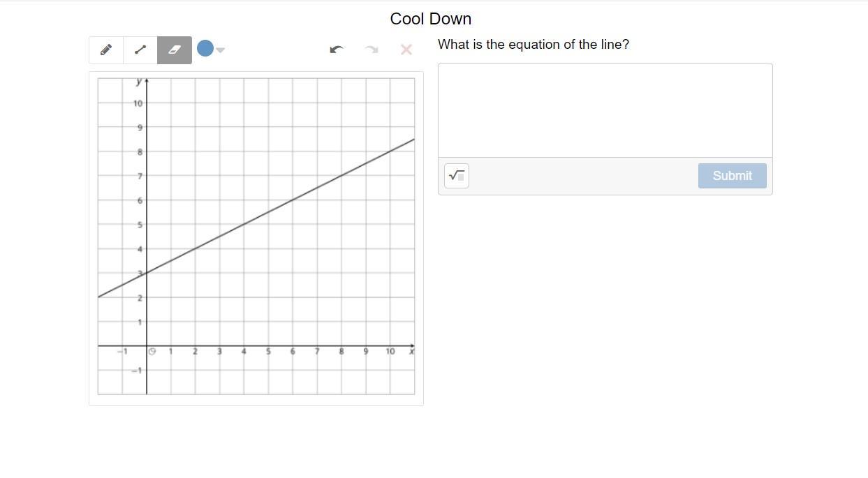
Task: Click the question text about line equation
Action: coord(534,45)
